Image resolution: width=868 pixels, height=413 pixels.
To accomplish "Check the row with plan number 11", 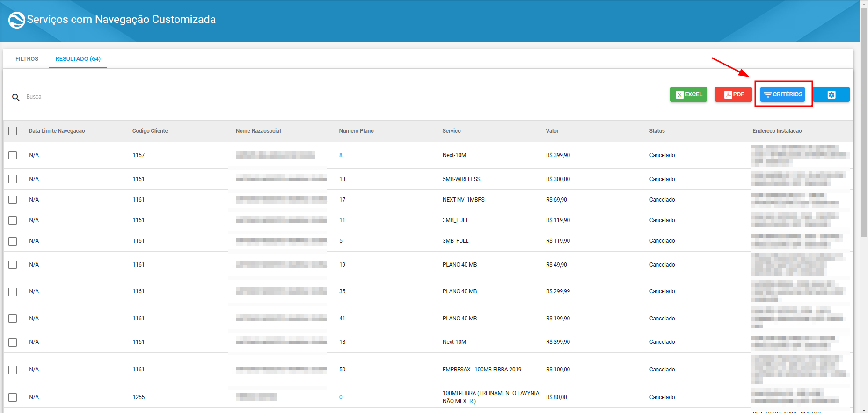I will pyautogui.click(x=13, y=220).
